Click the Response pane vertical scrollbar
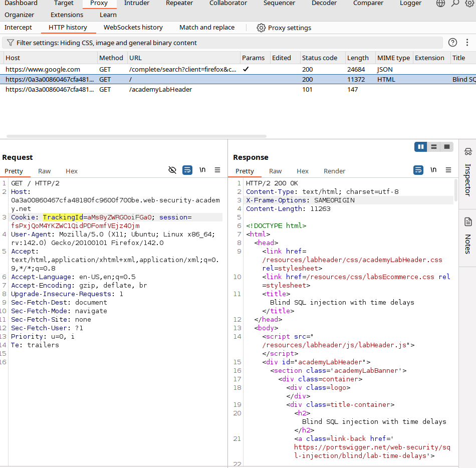This screenshot has width=476, height=468. 455,190
